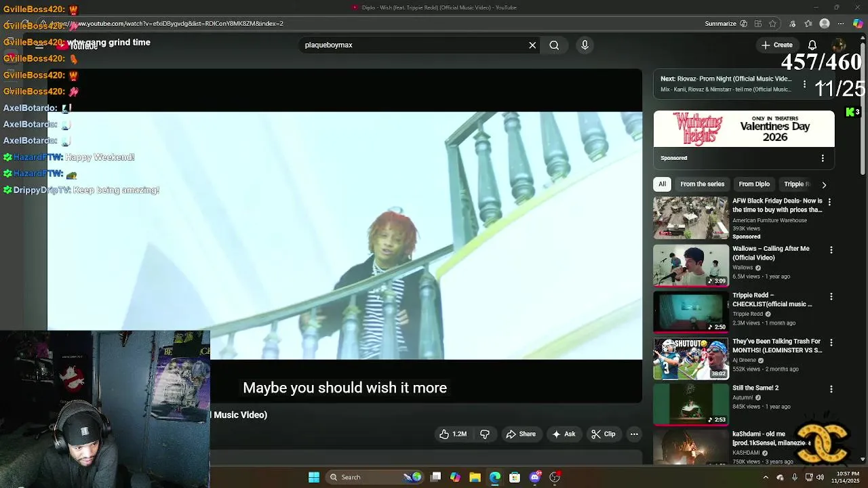The height and width of the screenshot is (488, 868).
Task: Open Edge split screen icon
Action: coord(758,24)
